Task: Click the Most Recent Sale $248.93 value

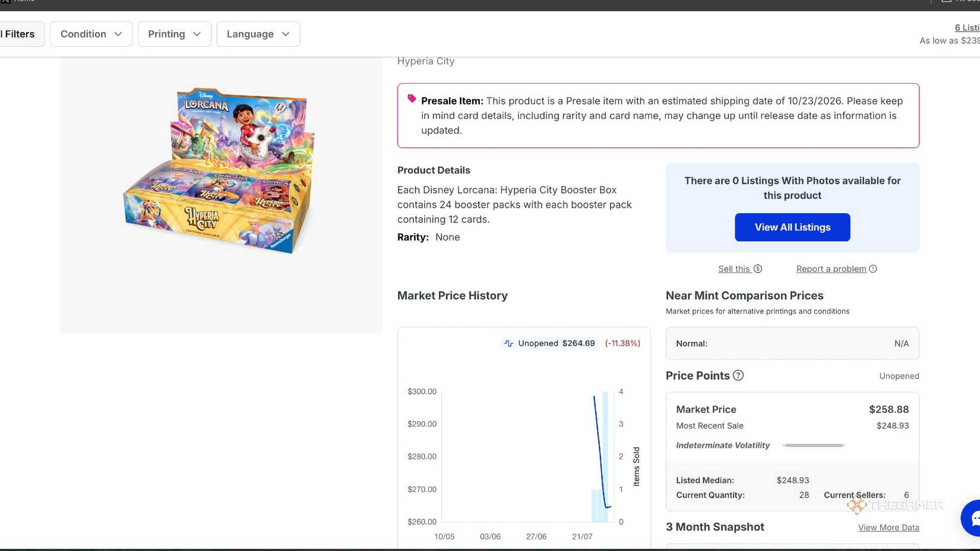Action: [x=893, y=426]
